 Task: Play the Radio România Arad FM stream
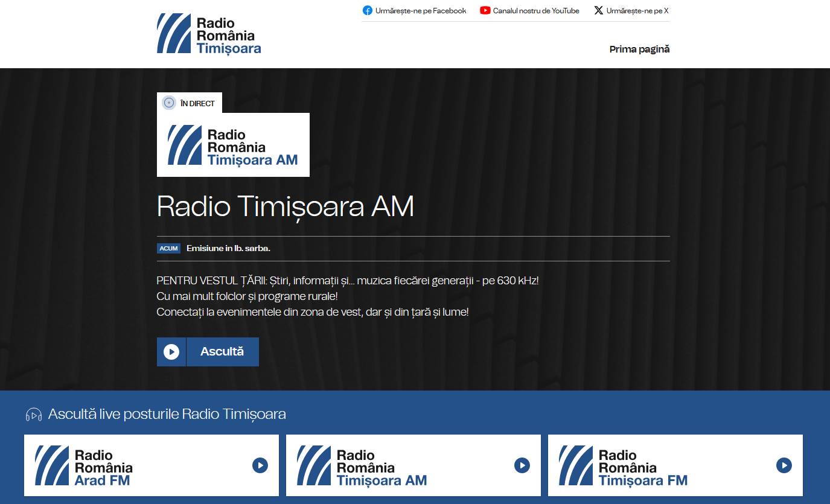(x=260, y=465)
